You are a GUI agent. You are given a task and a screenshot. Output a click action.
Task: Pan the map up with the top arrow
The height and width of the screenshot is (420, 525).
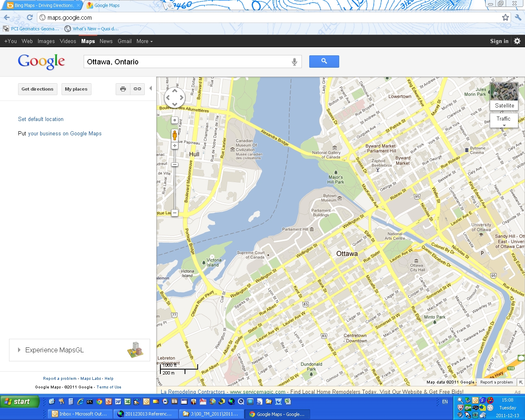point(175,91)
